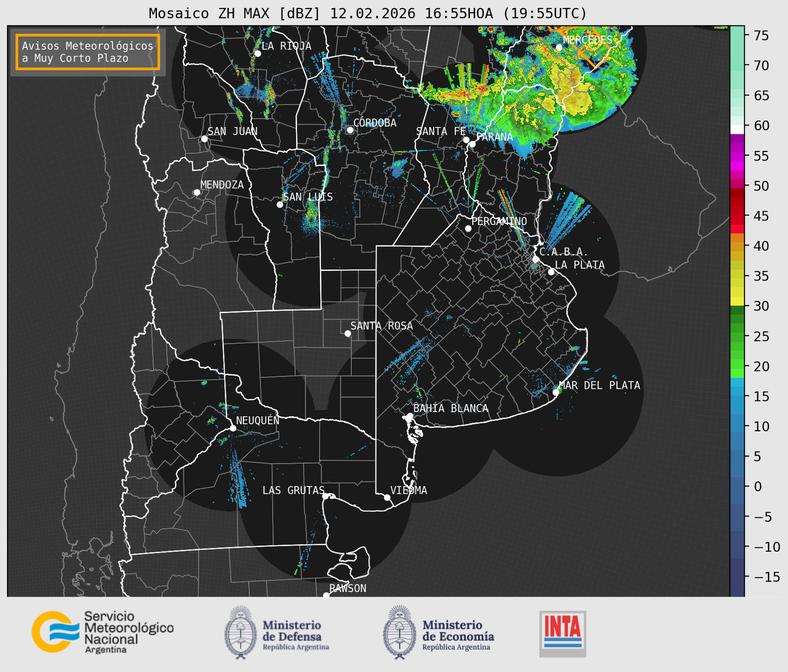Click the CÓRDOBA city marker dot

(x=350, y=130)
